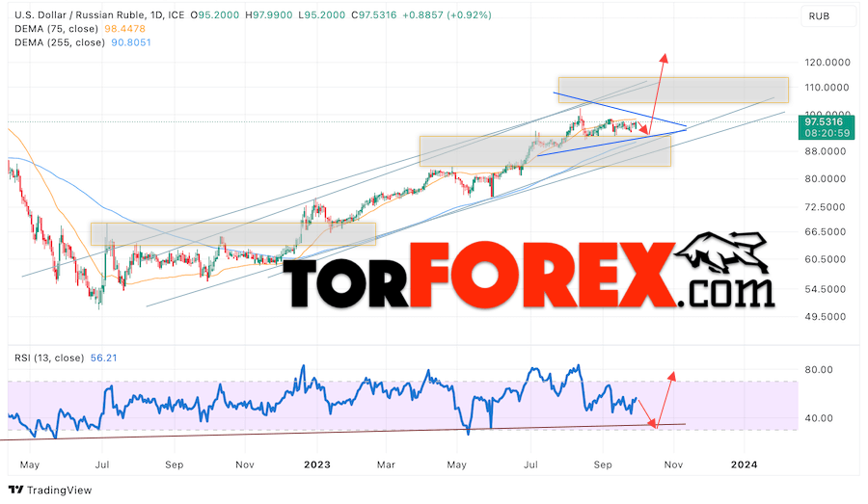The height and width of the screenshot is (504, 868).
Task: Select the gray zone near 66.5000 level
Action: [233, 234]
